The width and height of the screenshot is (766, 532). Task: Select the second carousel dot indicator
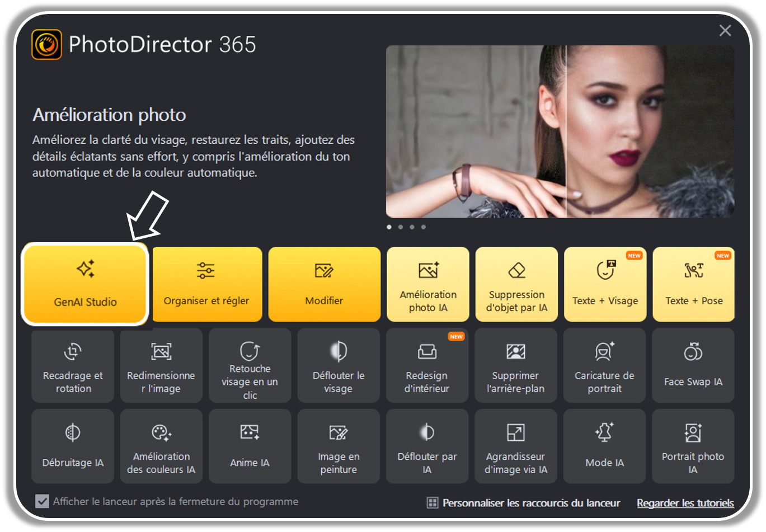click(x=401, y=227)
